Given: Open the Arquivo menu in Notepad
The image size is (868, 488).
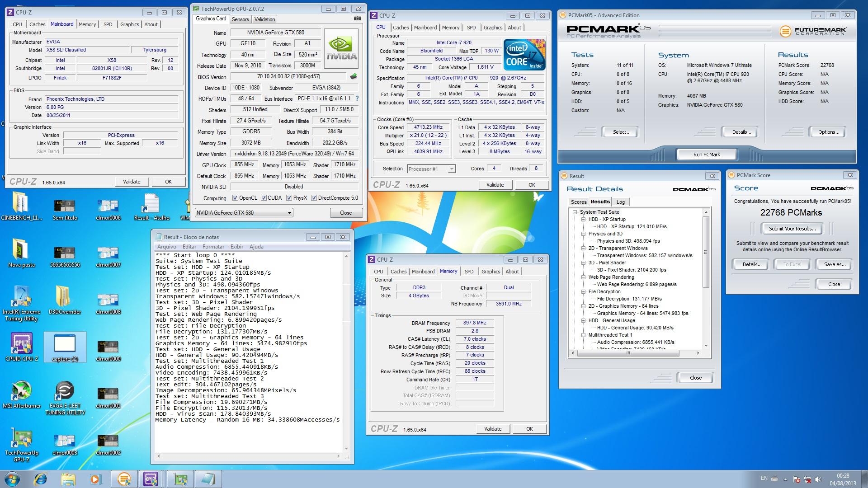Looking at the screenshot, I should coord(166,247).
